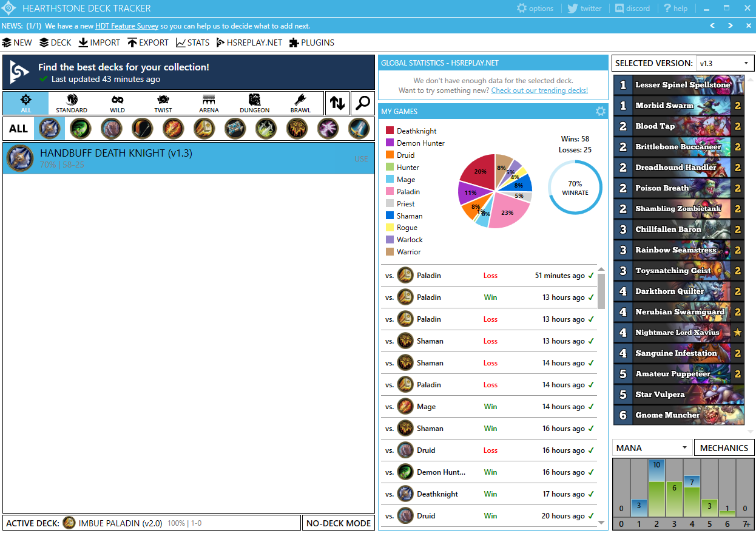
Task: Select the vs. Mage Win game row
Action: tap(489, 407)
